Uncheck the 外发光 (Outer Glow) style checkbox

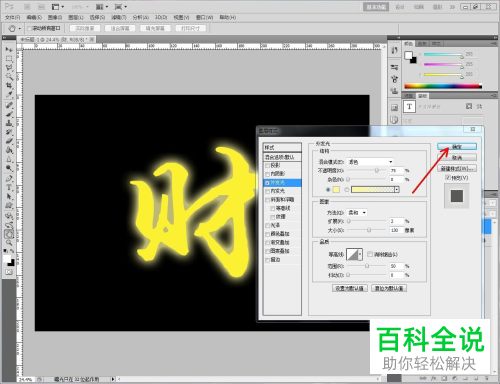[x=267, y=183]
